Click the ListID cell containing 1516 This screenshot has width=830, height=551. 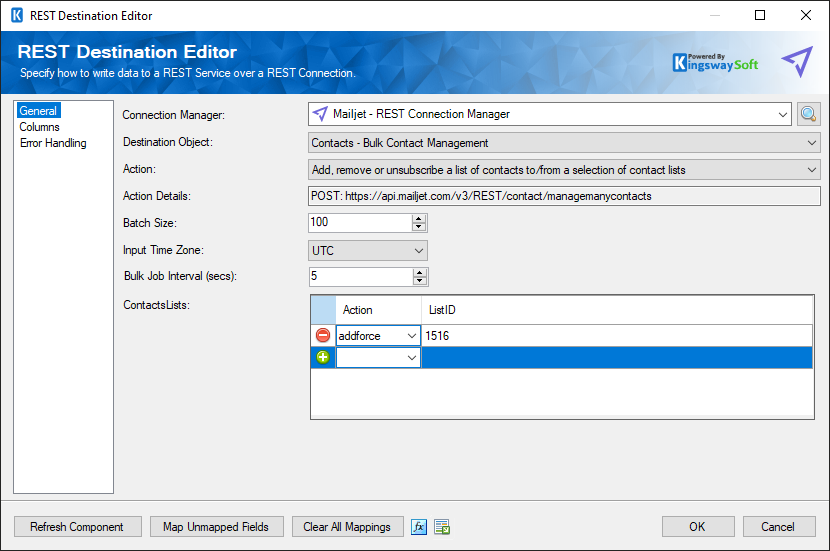tap(617, 336)
